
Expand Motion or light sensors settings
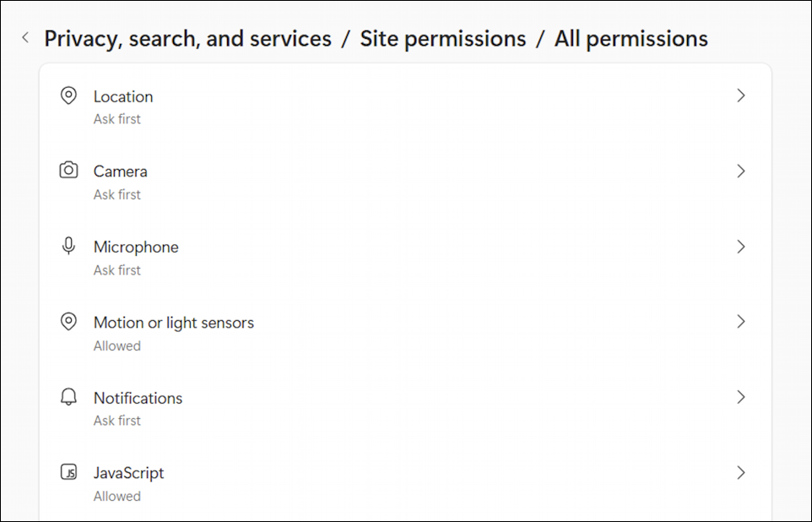[741, 322]
